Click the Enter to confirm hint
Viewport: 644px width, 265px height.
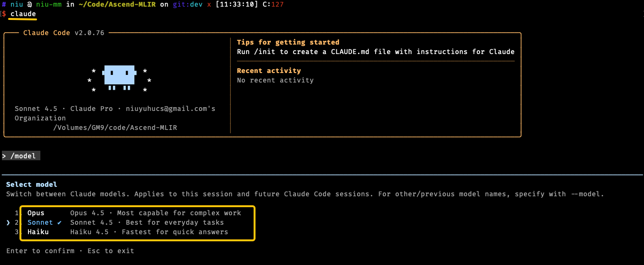(x=40, y=251)
